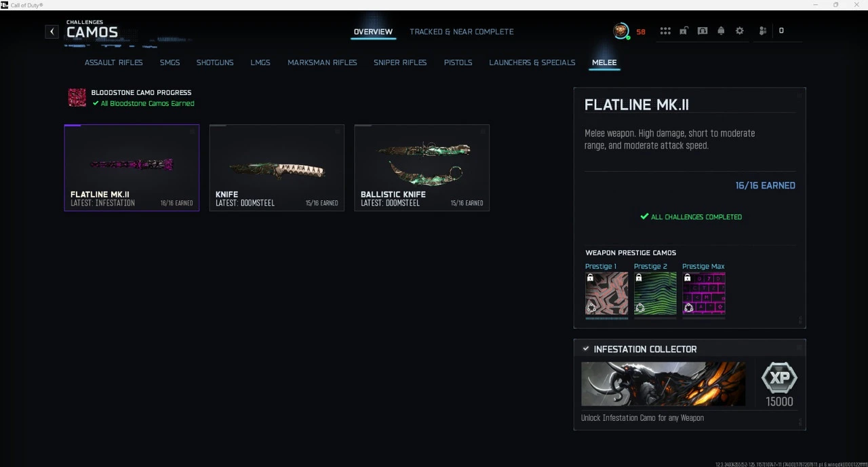Switch to Tracked & Near Complete tab
The height and width of the screenshot is (467, 868).
[x=462, y=32]
